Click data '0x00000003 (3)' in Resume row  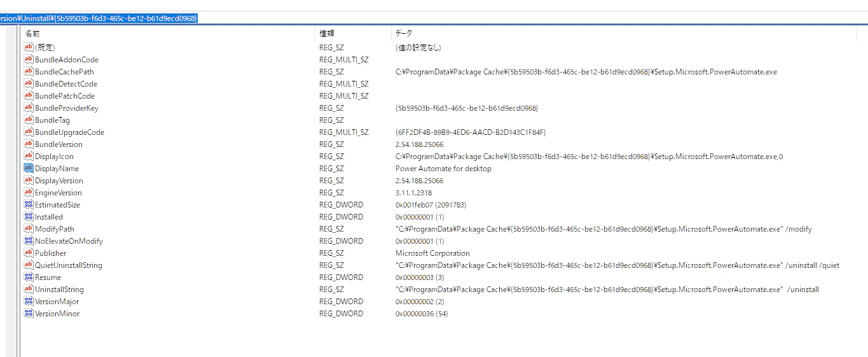click(420, 277)
